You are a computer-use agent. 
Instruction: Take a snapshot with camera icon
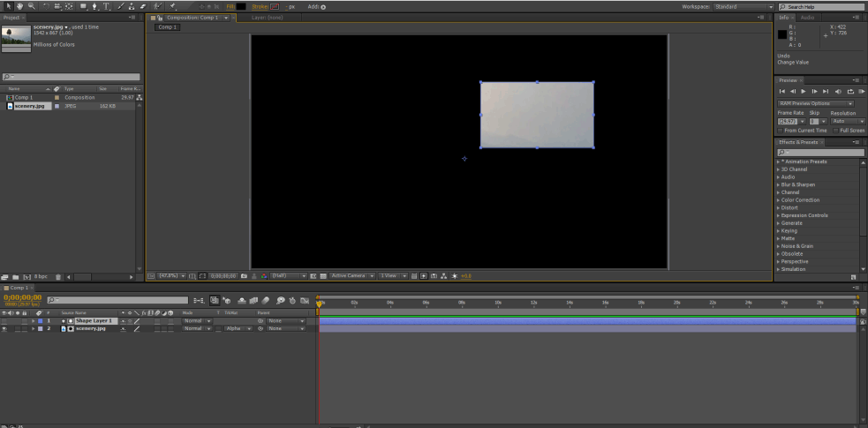(x=244, y=275)
